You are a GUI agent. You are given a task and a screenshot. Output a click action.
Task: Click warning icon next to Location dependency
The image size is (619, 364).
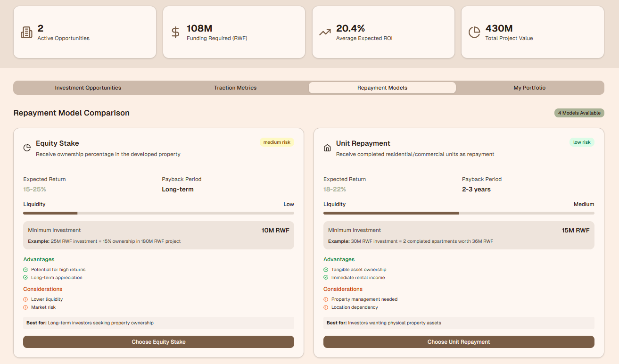pyautogui.click(x=326, y=307)
